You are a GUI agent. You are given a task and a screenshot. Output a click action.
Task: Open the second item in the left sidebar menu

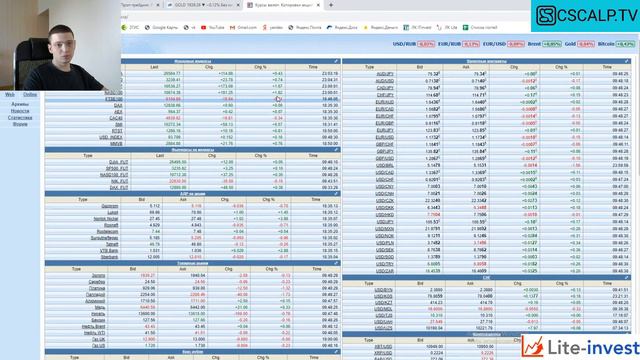20,111
